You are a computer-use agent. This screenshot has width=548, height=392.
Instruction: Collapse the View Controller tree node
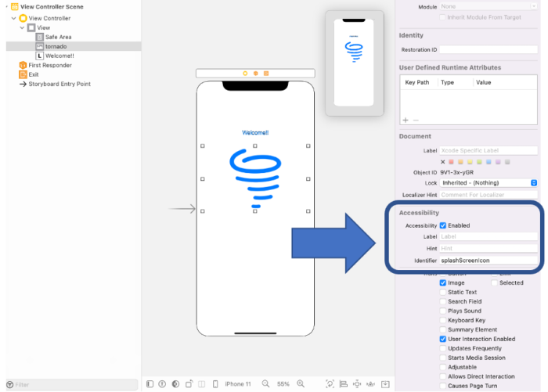[14, 18]
